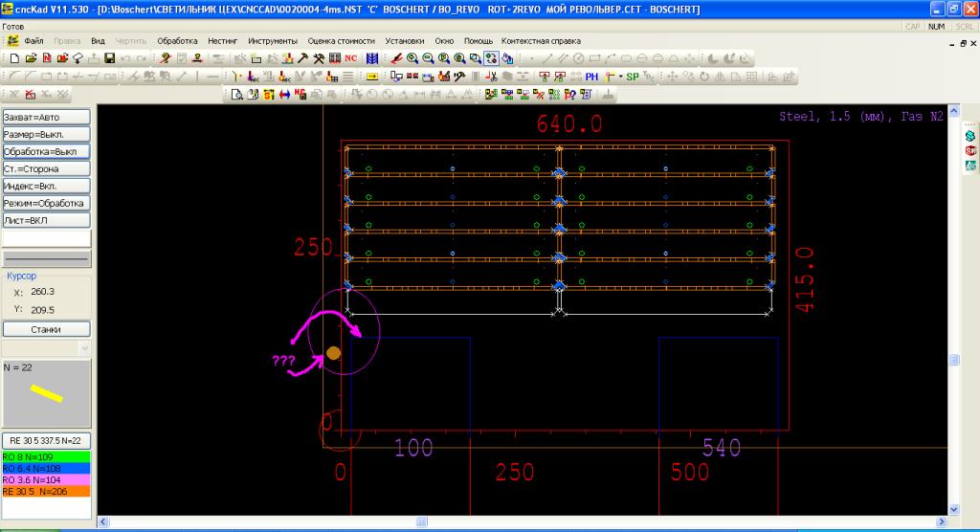The height and width of the screenshot is (532, 980).
Task: Toggle the Ст.=Сторона button
Action: point(46,168)
